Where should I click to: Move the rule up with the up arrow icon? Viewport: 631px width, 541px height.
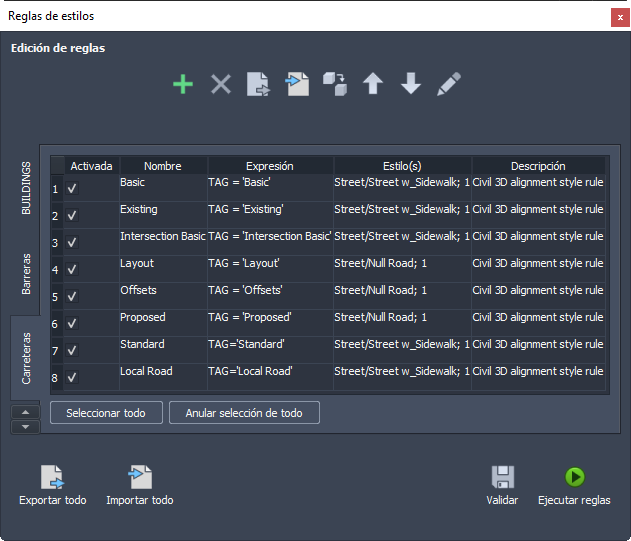coord(373,83)
